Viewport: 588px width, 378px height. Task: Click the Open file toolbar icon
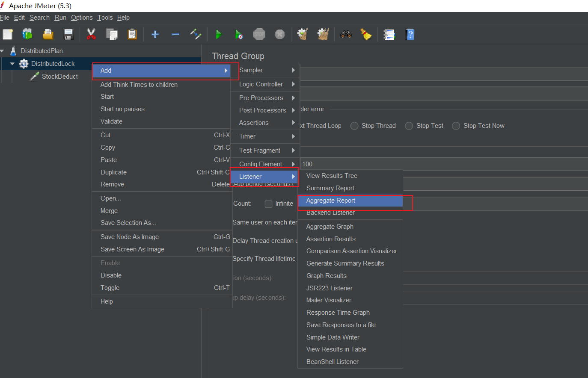[x=48, y=34]
